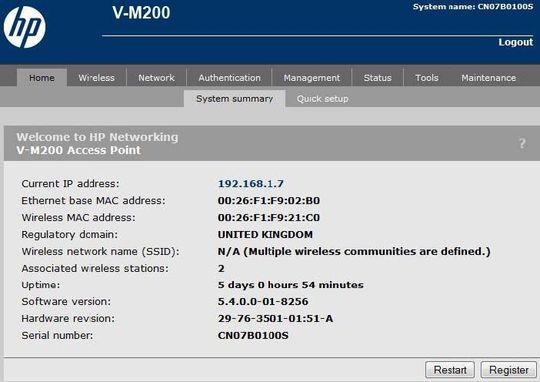Image resolution: width=540 pixels, height=382 pixels.
Task: Open the Status tab
Action: click(x=377, y=78)
